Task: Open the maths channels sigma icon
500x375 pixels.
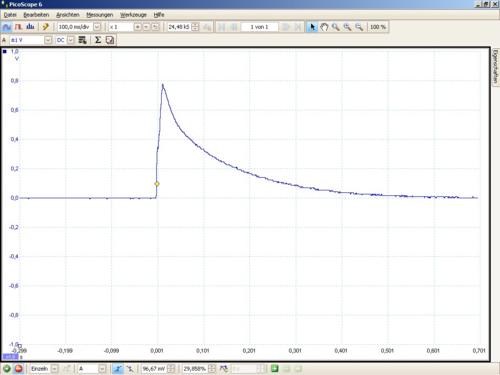Action: (x=98, y=40)
